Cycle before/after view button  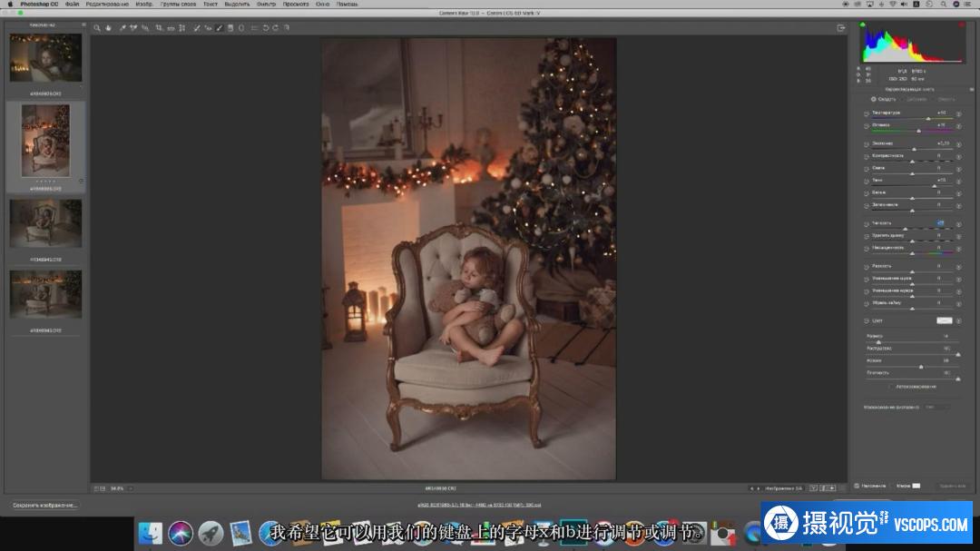coord(813,488)
